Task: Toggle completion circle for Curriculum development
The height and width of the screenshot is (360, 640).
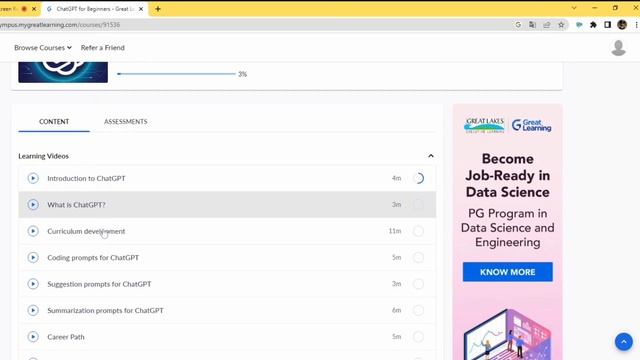Action: coord(418,231)
